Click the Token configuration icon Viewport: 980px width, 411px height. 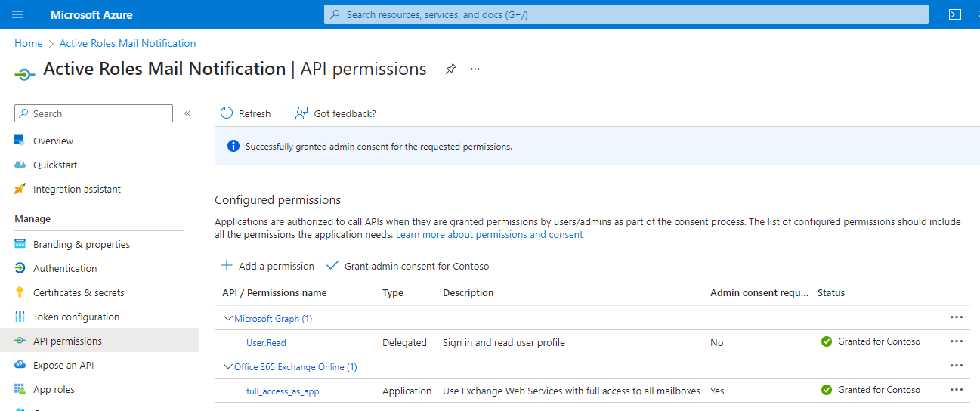point(20,317)
